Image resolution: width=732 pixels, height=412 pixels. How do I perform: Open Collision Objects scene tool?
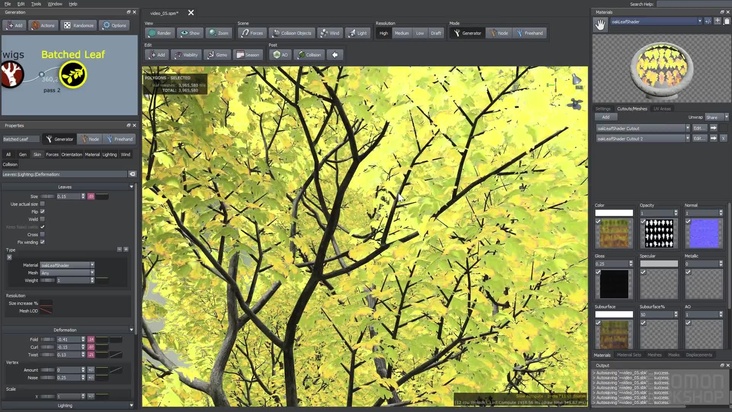(292, 33)
